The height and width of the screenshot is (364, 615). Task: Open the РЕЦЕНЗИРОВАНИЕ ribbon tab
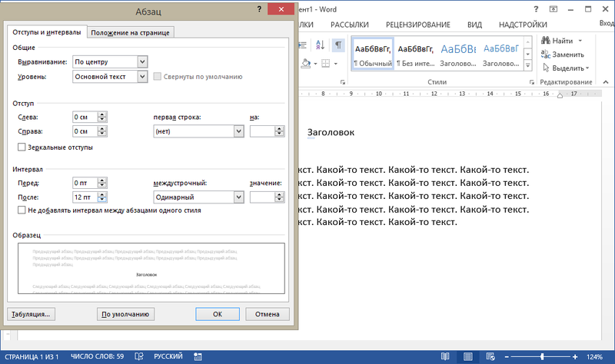[x=420, y=25]
